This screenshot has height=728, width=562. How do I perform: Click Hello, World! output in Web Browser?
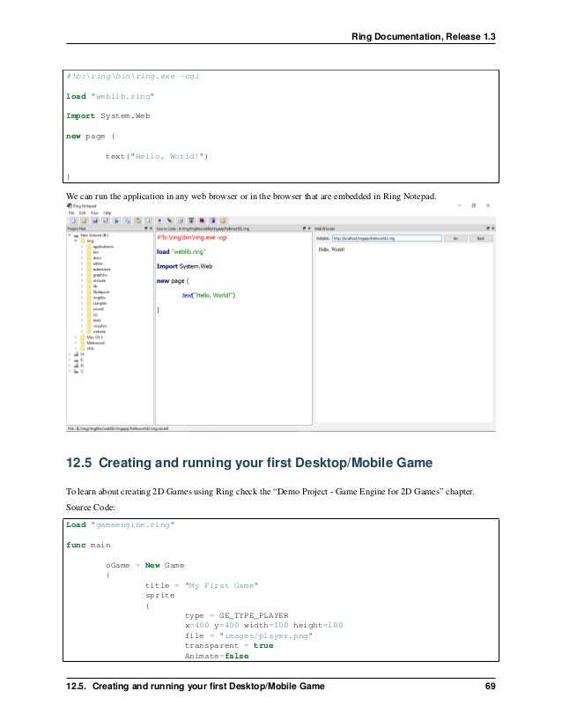(331, 249)
